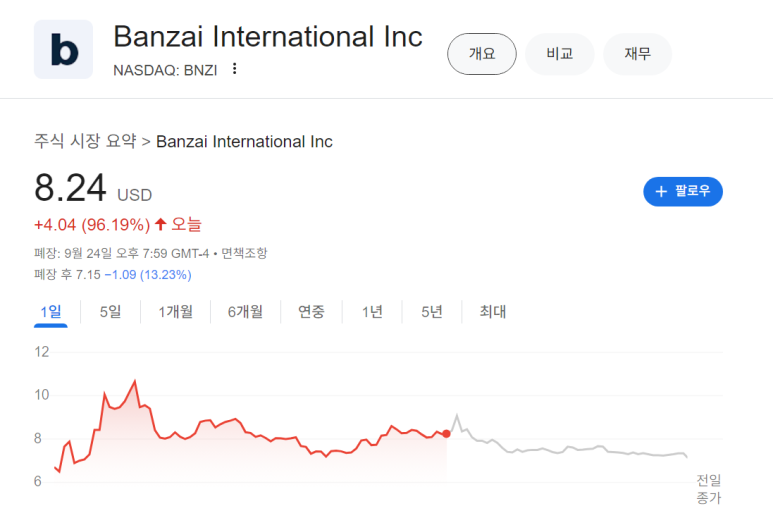Show the 1개월 chart range

point(176,312)
